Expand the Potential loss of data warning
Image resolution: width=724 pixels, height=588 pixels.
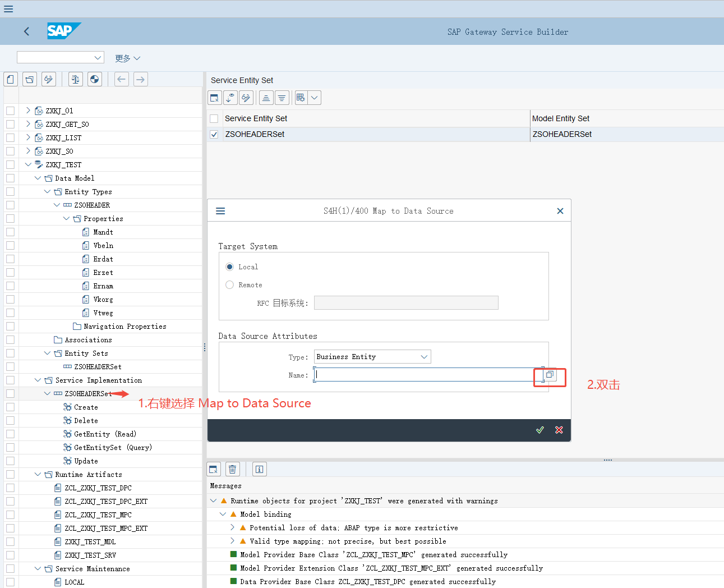232,527
